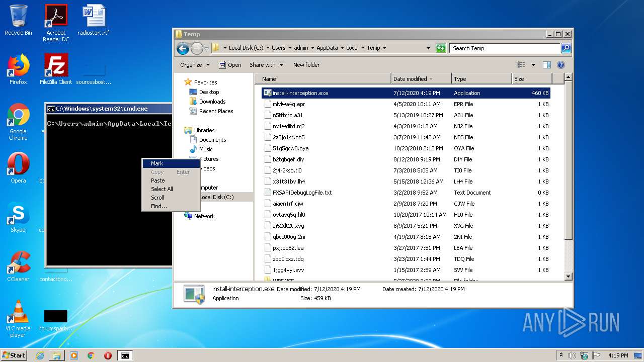Click the New folder button
The width and height of the screenshot is (644, 362).
click(x=306, y=65)
